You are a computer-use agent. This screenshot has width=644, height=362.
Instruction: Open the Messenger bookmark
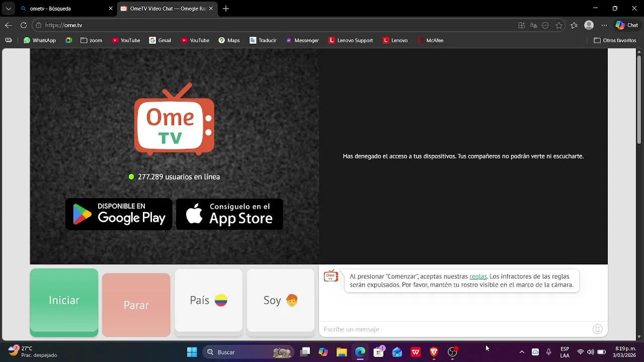302,40
